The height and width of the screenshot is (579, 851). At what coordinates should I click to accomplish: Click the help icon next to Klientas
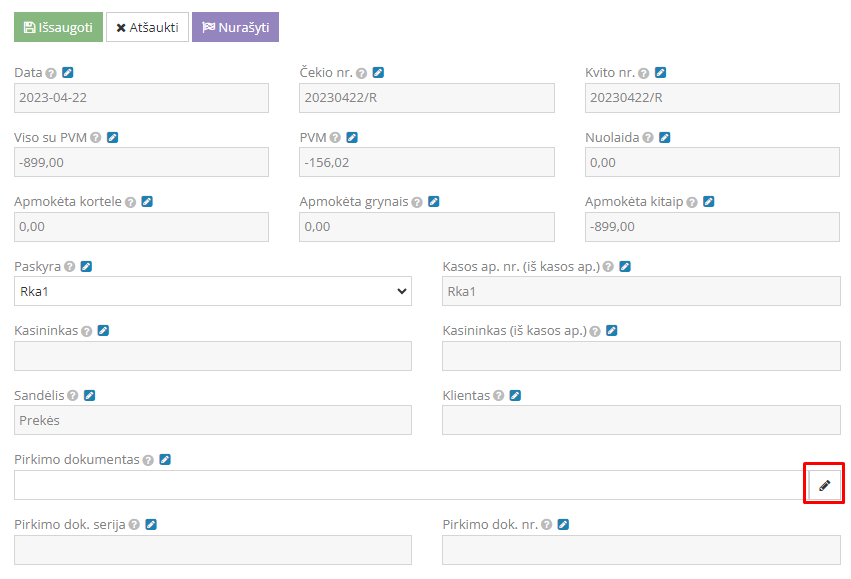pyautogui.click(x=498, y=396)
